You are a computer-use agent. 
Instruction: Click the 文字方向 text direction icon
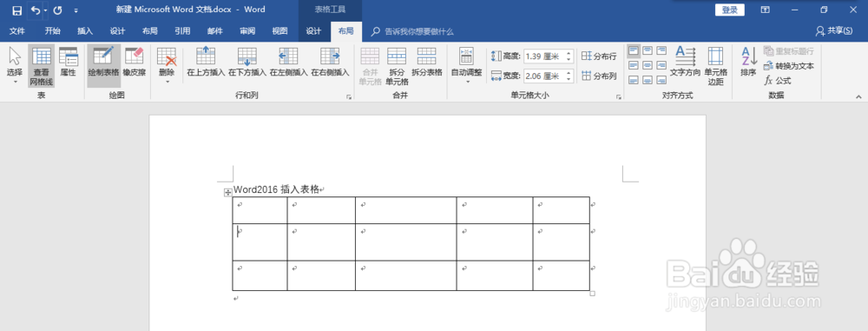(686, 62)
